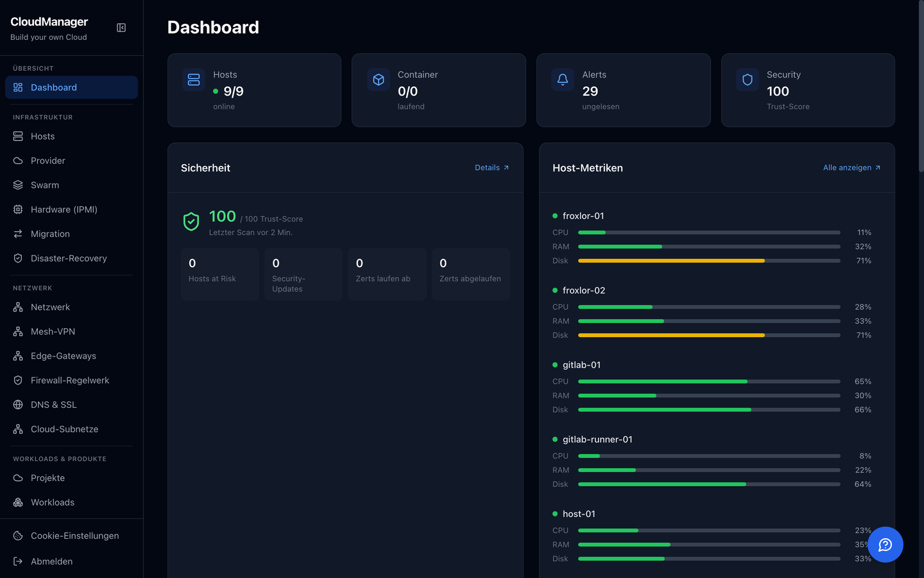
Task: Open Mesh-VPN page
Action: [x=71, y=331]
